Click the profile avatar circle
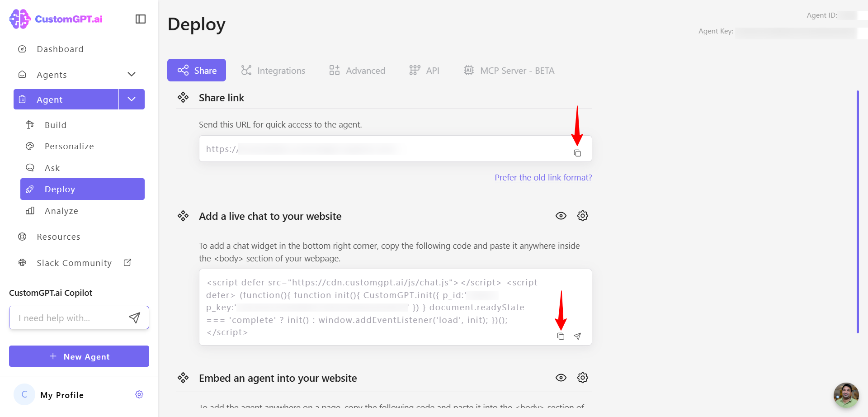The height and width of the screenshot is (417, 868). (x=24, y=394)
